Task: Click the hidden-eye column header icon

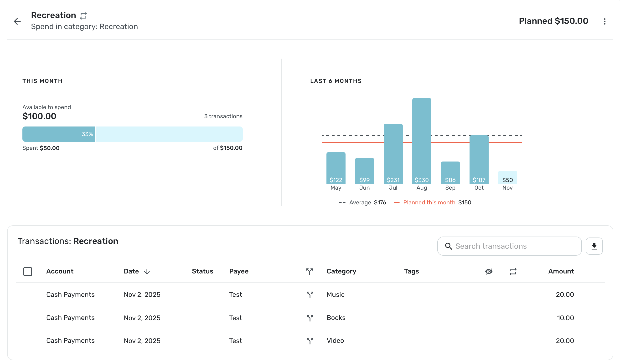Action: coord(489,271)
